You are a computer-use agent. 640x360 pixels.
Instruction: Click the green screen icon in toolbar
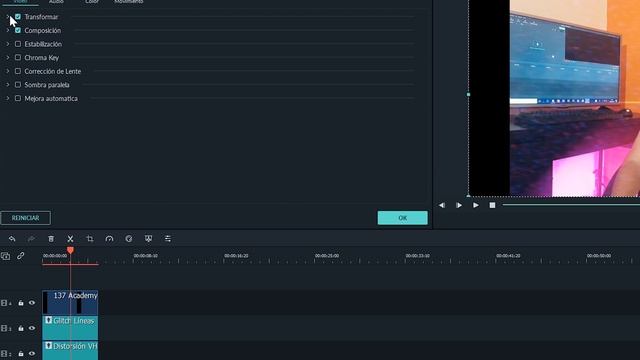pos(148,239)
